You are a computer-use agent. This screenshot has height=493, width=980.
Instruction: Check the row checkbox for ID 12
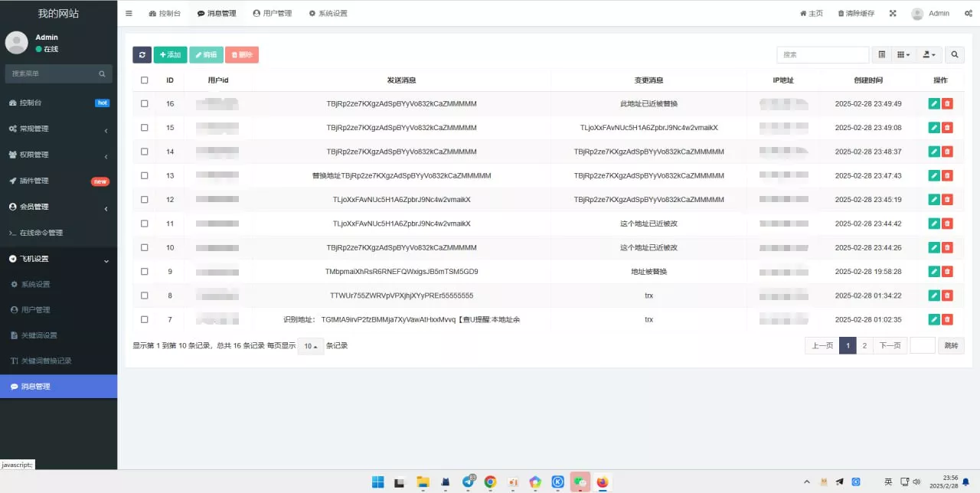click(x=144, y=199)
